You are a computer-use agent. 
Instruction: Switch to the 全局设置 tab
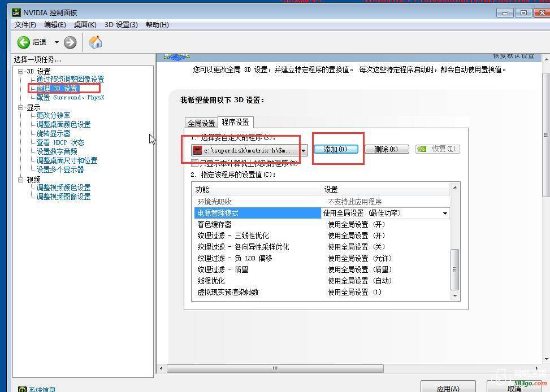pyautogui.click(x=201, y=123)
